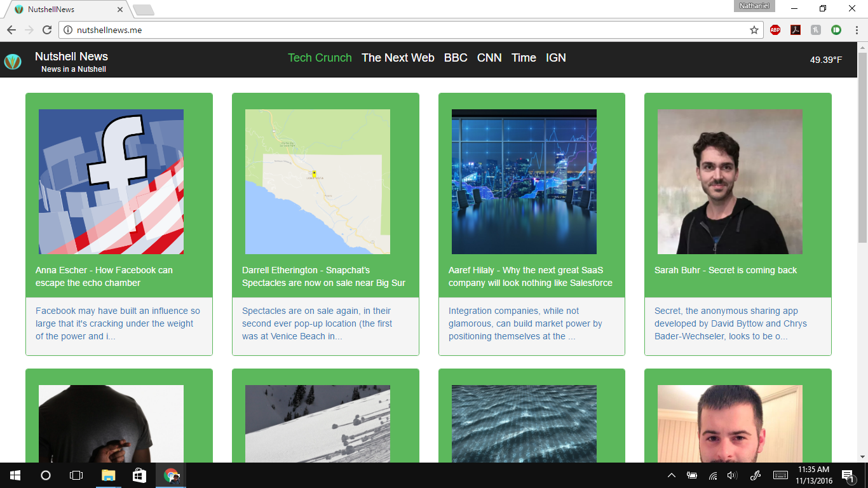Read summary 'Facebook may have built an influence'
The height and width of the screenshot is (488, 868).
[118, 323]
